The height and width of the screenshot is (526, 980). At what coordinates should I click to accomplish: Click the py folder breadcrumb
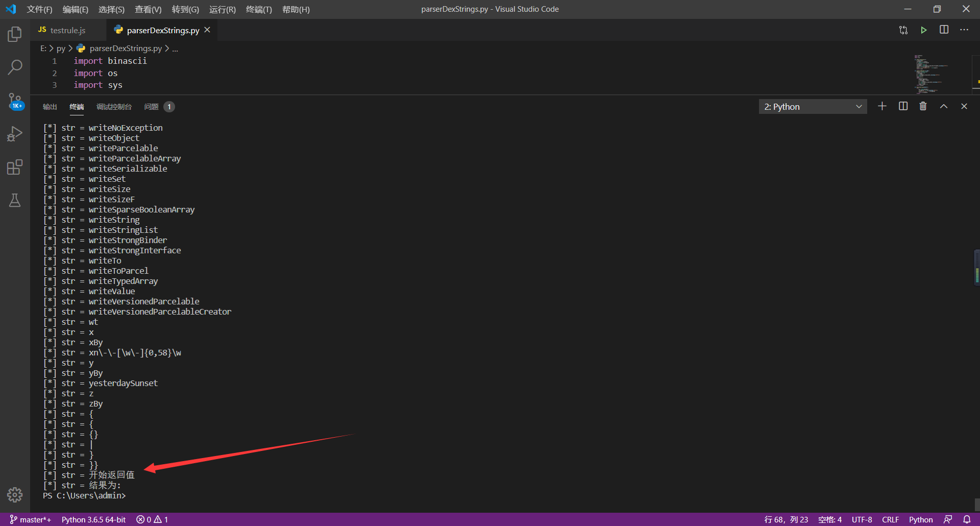click(x=61, y=49)
